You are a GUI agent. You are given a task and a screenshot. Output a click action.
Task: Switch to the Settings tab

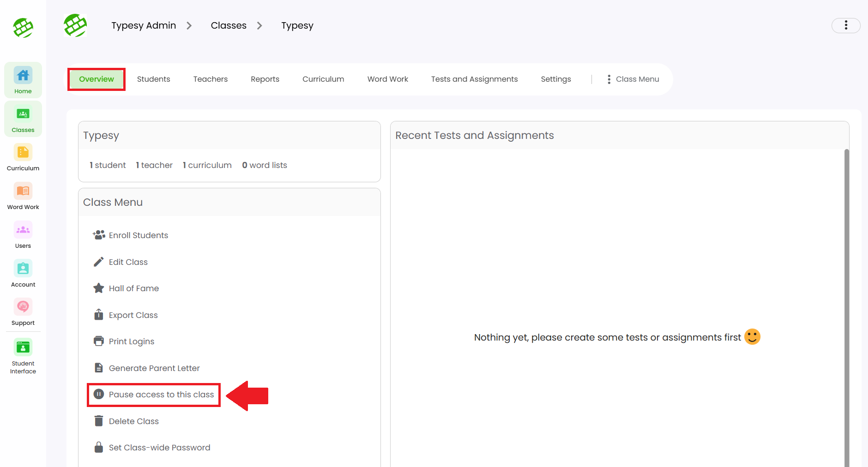[556, 79]
